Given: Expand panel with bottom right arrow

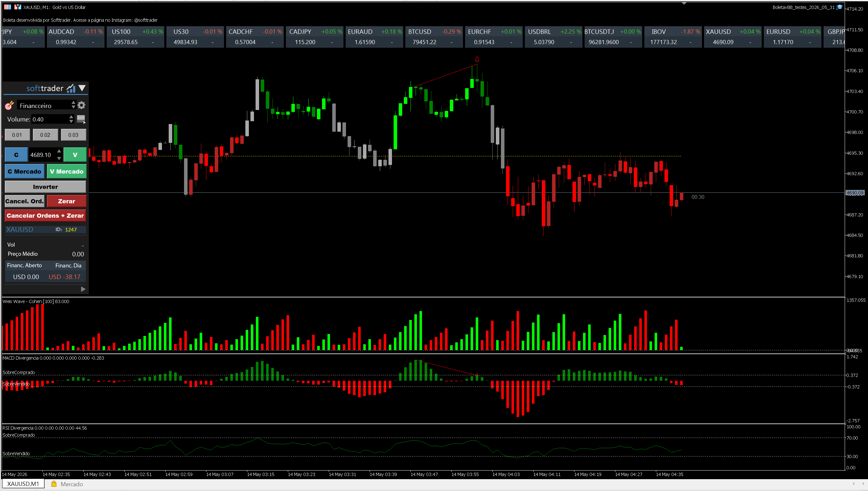Looking at the screenshot, I should (x=83, y=289).
